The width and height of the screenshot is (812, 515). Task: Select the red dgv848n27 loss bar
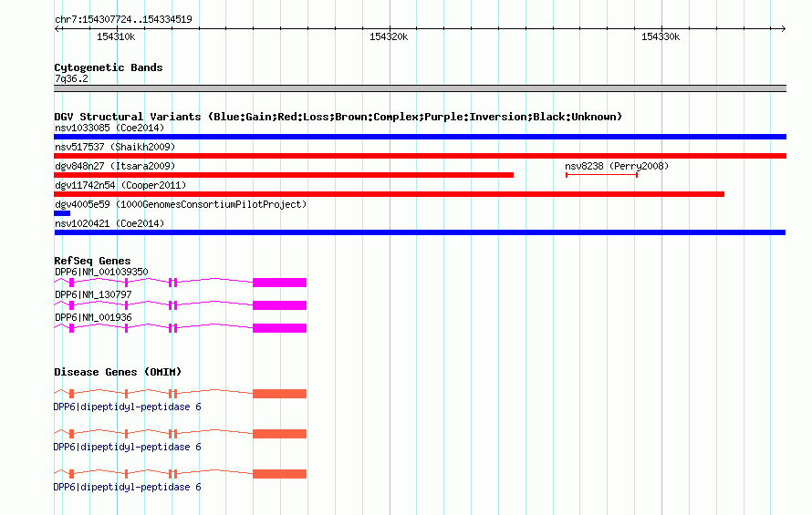click(x=284, y=175)
